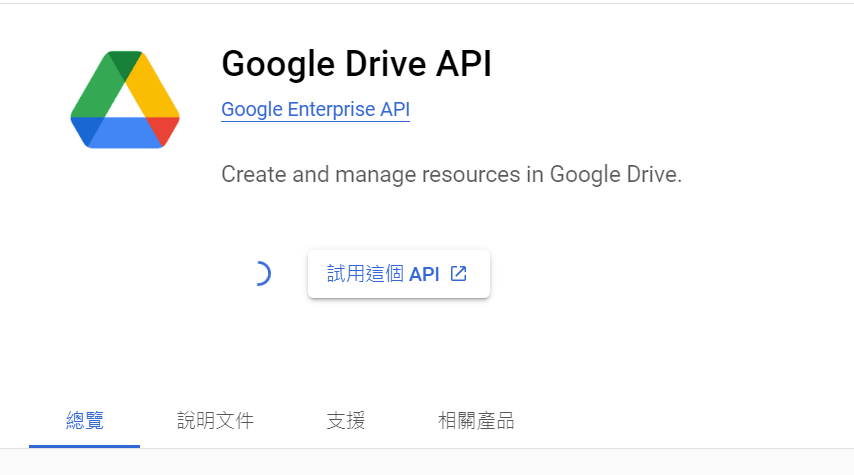Go to the 相關產品 tab
This screenshot has height=475, width=854.
click(x=476, y=421)
